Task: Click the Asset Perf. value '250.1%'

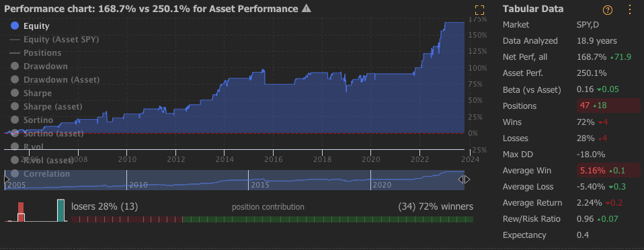Action: [592, 73]
